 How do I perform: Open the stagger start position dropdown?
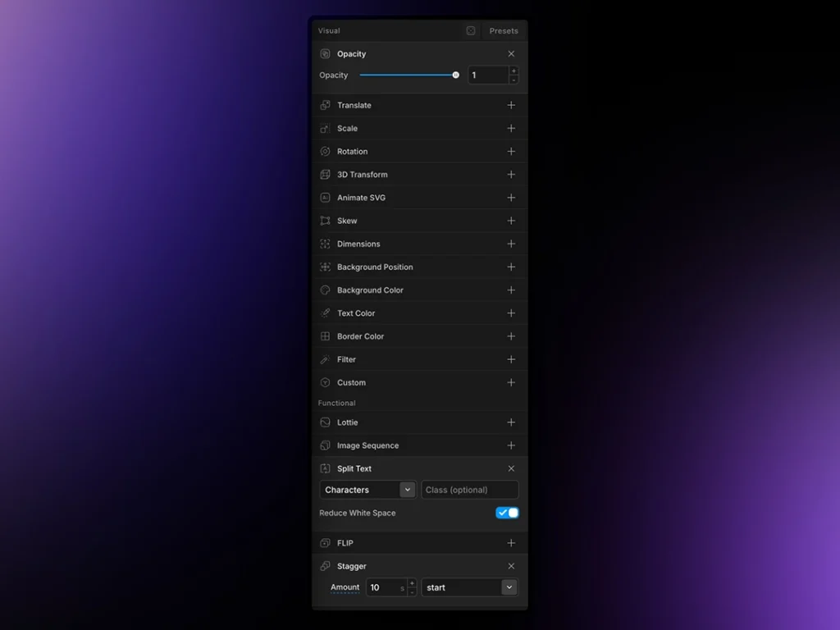(x=469, y=587)
